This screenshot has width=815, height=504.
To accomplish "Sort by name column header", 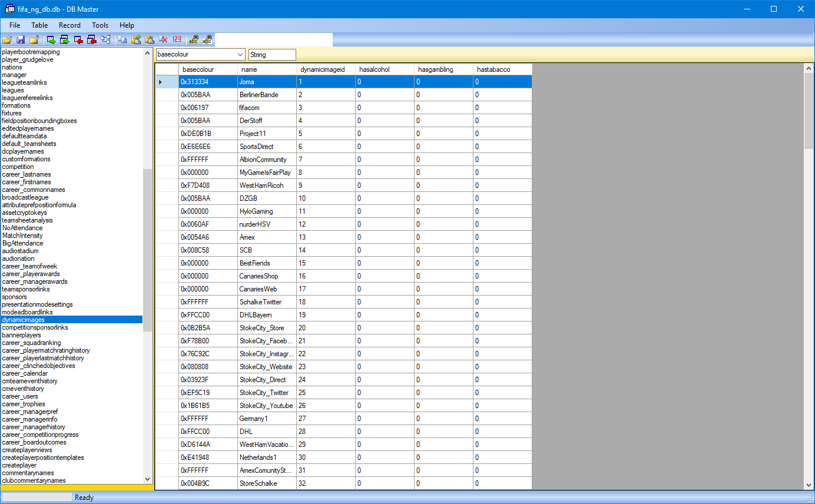I will click(x=267, y=69).
